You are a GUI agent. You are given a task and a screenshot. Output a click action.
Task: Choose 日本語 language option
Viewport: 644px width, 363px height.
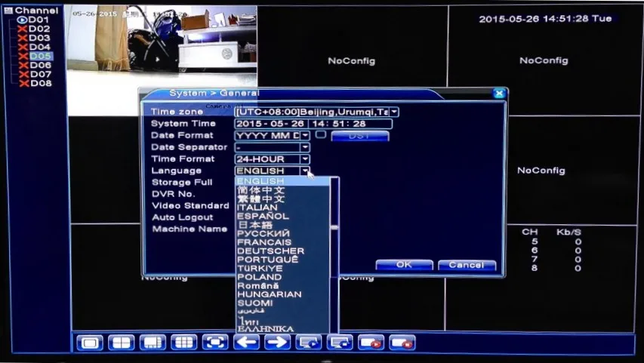click(282, 225)
